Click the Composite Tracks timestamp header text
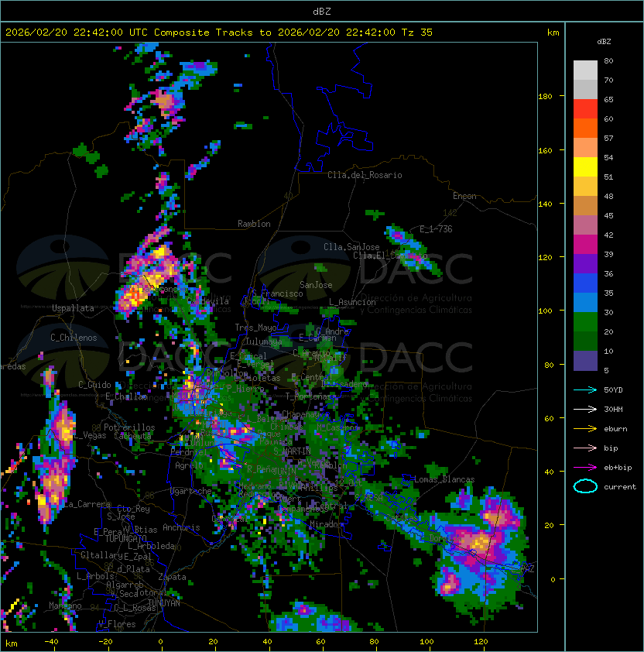644x652 pixels. tap(219, 33)
